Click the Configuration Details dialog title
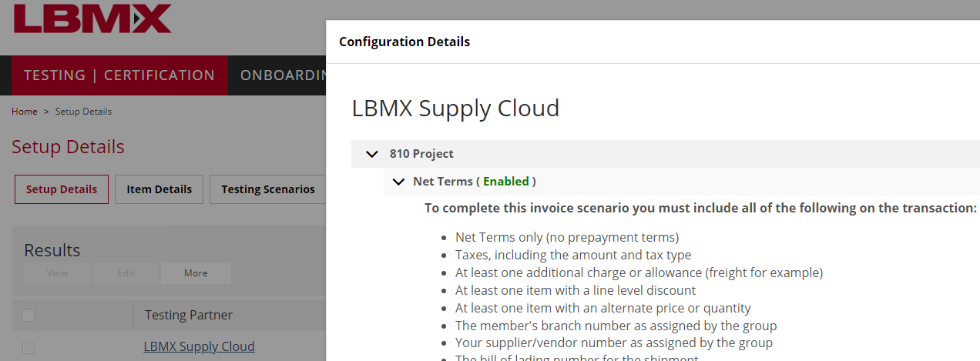 coord(404,42)
